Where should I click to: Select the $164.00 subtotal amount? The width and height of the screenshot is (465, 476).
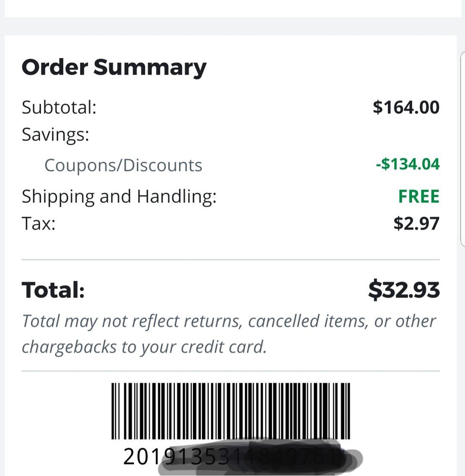click(x=406, y=107)
